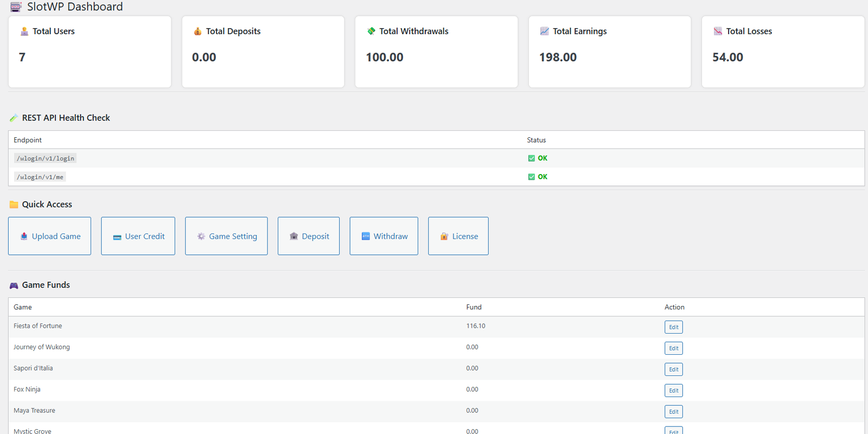Click the Upload Game inbox icon
This screenshot has height=434, width=868.
point(24,237)
